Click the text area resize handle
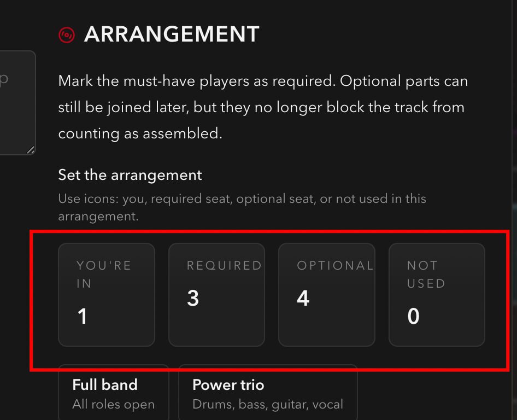 (x=31, y=150)
